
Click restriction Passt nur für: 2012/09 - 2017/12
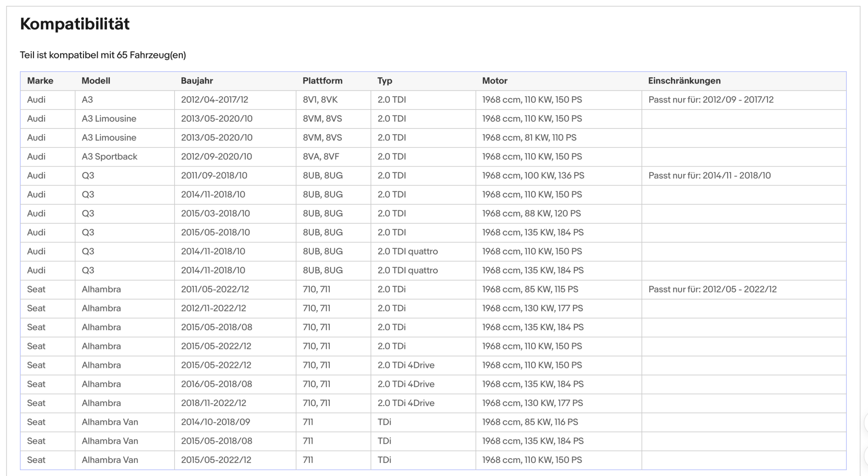coord(711,100)
